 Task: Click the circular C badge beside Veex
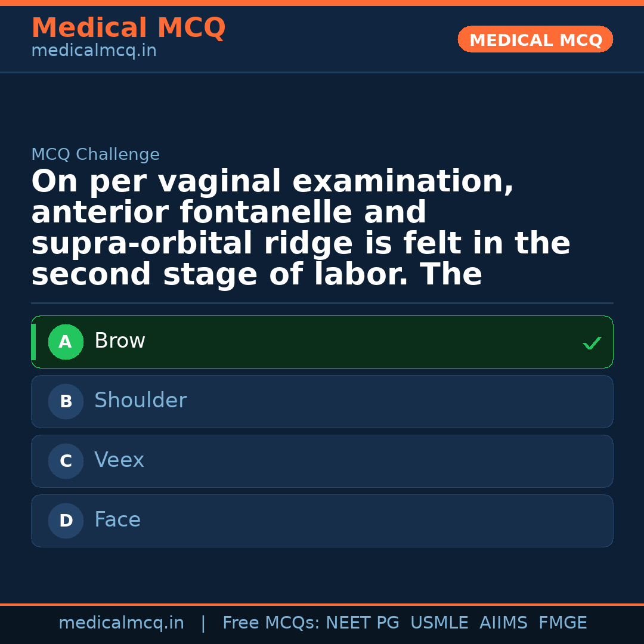coord(66,461)
